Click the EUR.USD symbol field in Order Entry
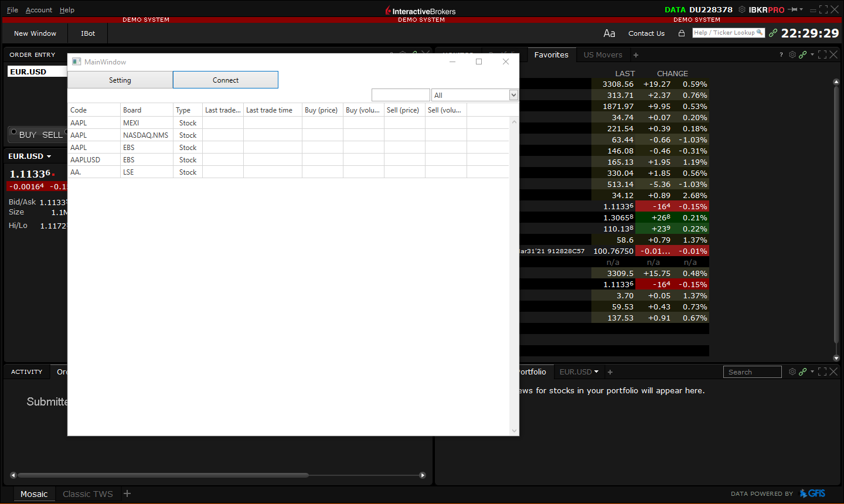Screen dimensions: 844x504 [38, 71]
